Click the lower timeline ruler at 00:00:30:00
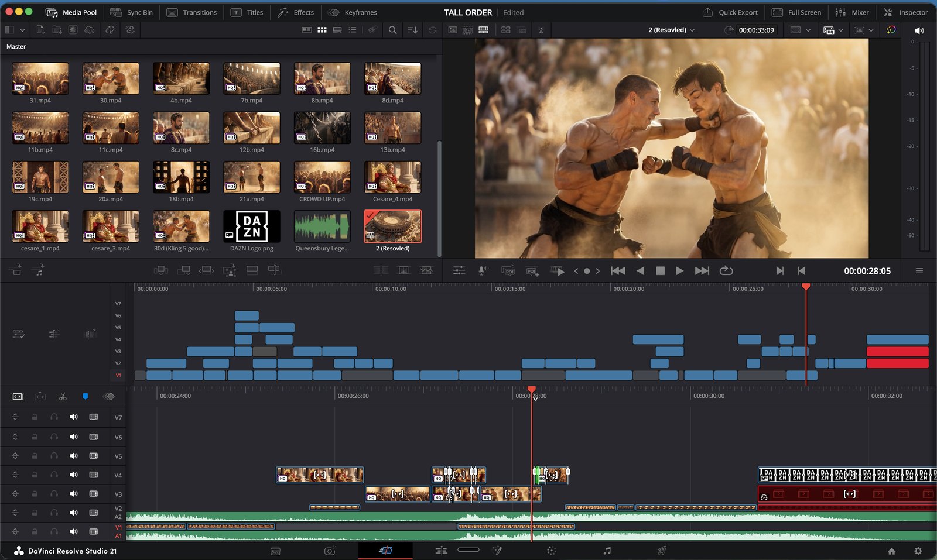Viewport: 937px width, 560px height. pyautogui.click(x=709, y=396)
